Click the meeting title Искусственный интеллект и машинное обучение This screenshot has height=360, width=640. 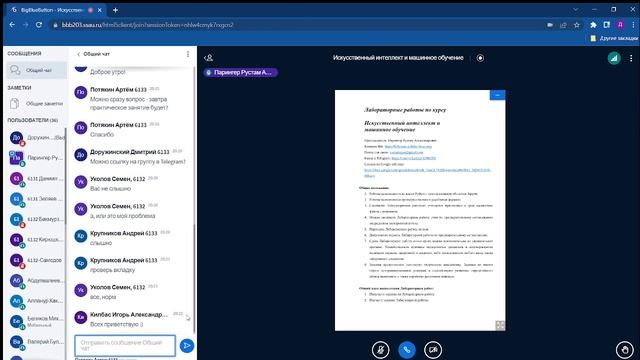coord(398,58)
